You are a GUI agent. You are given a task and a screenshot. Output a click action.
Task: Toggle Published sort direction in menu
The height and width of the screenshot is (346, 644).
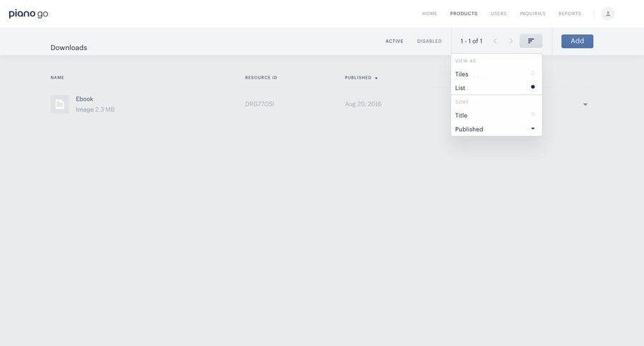(532, 129)
